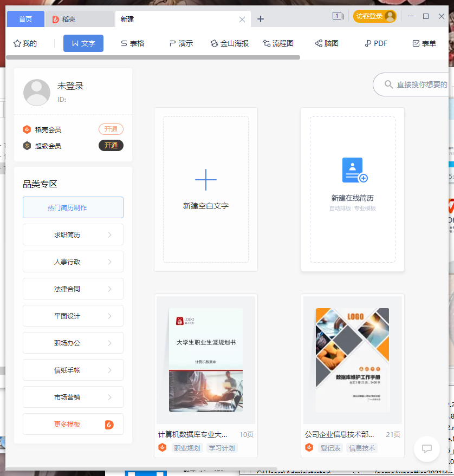454x476 pixels.
Task: Click the online resume creation icon
Action: click(x=354, y=170)
